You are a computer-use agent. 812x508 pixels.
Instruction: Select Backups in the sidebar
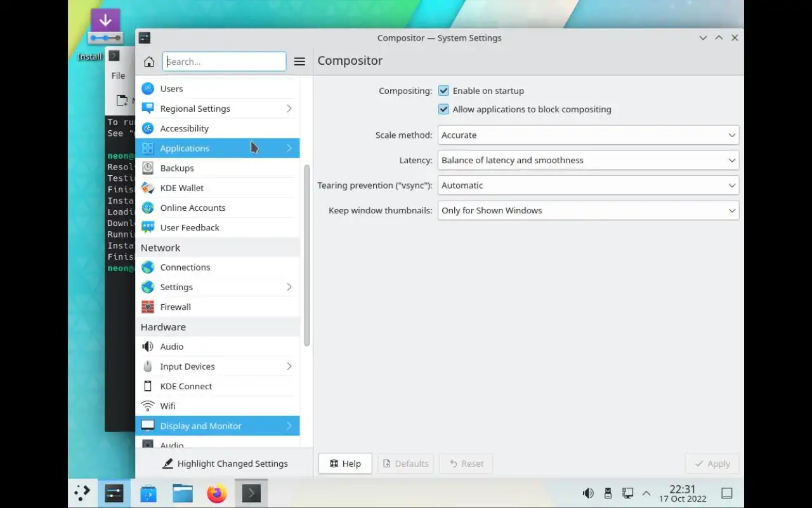point(217,168)
